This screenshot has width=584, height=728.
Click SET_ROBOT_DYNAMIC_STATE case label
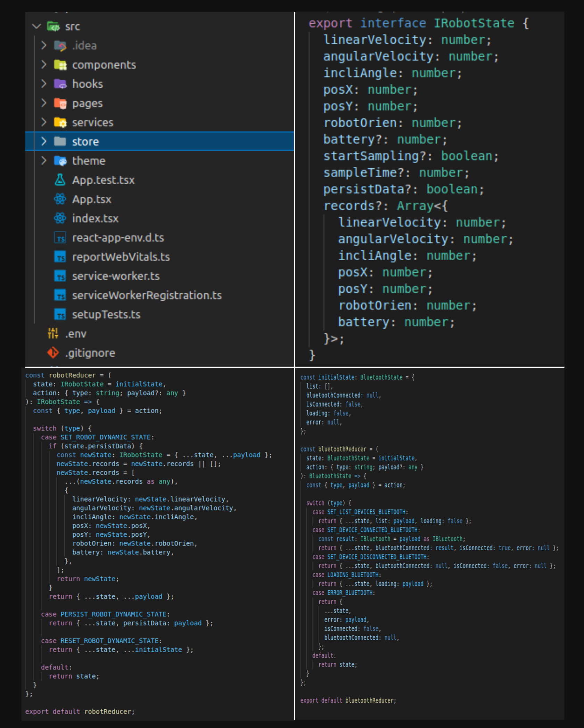pos(106,437)
